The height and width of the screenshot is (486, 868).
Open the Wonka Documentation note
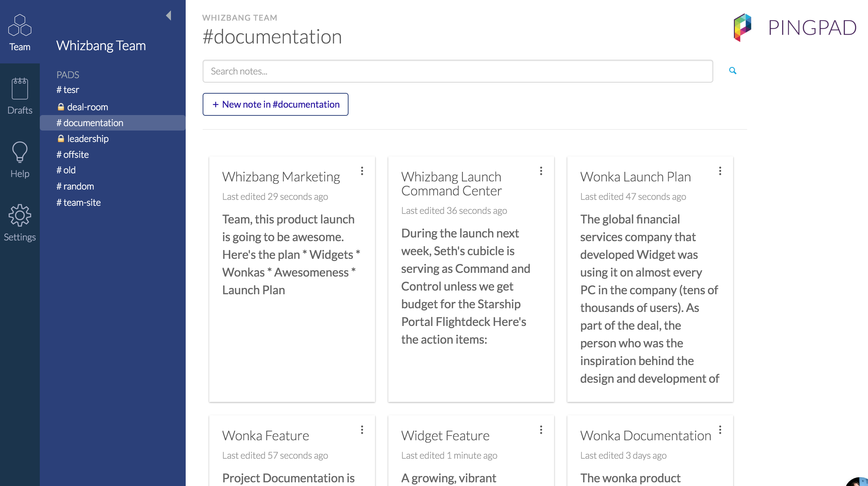(645, 435)
